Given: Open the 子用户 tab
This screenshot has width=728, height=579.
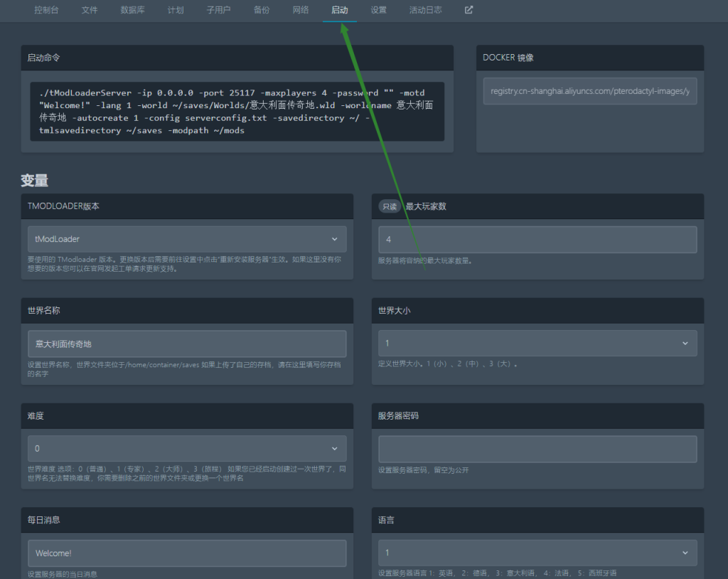Looking at the screenshot, I should coord(218,11).
